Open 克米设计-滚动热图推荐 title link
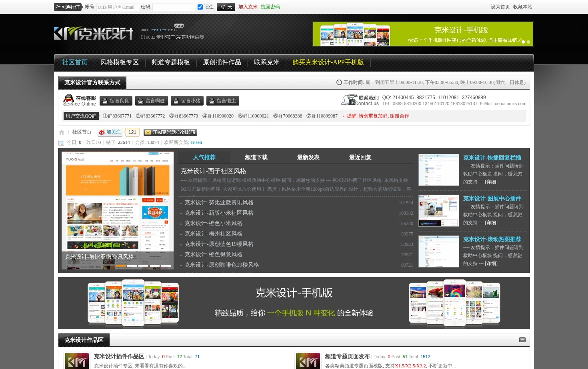 (x=492, y=239)
